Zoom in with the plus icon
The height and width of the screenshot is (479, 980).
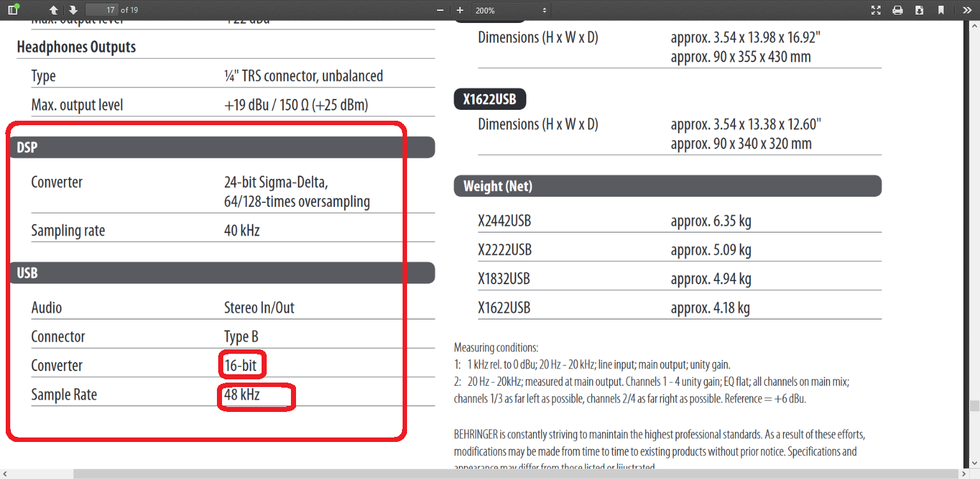(460, 10)
